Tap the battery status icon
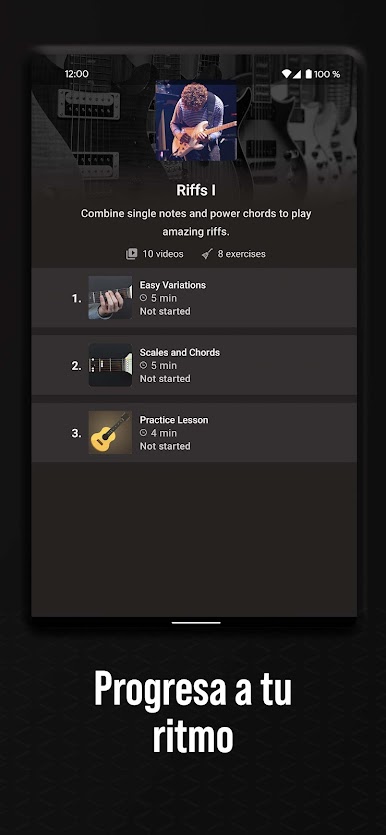386x835 pixels. (x=308, y=74)
